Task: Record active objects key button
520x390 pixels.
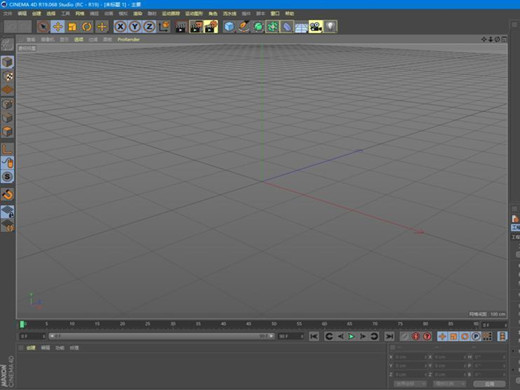Action: click(x=404, y=336)
